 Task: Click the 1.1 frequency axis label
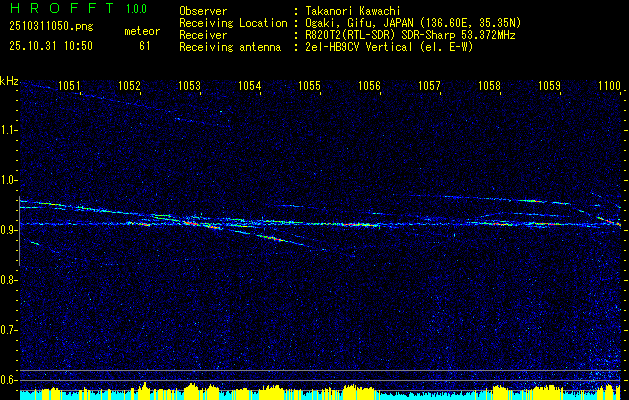(x=7, y=130)
